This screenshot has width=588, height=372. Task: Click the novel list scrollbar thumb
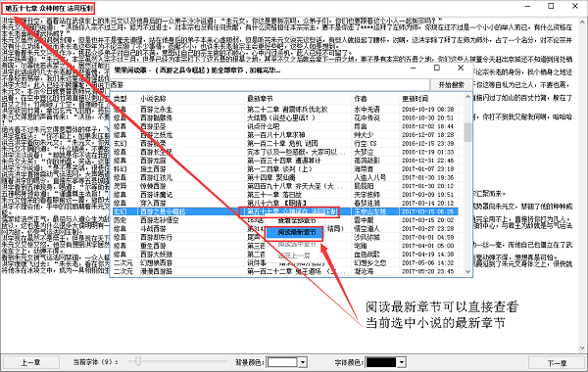(x=467, y=132)
